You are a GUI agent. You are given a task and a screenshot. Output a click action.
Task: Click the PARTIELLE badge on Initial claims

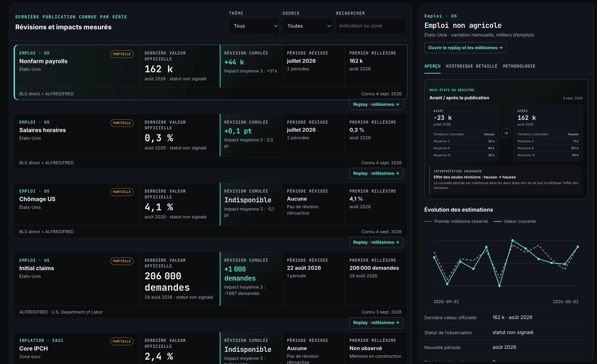coord(122,261)
